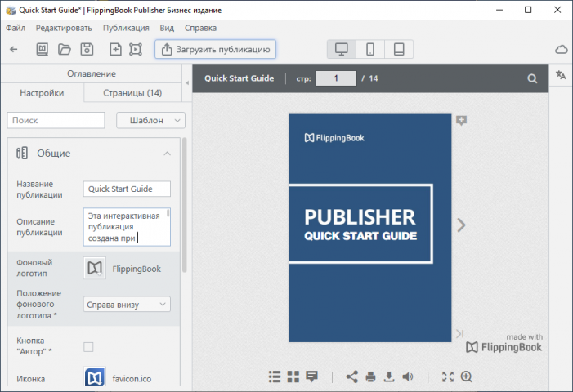Click the page frame editor icon
Screen dimensions: 573x392
coord(136,49)
